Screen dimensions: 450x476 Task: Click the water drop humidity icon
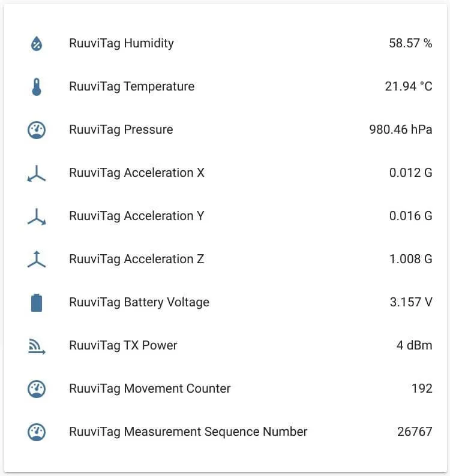(x=37, y=43)
